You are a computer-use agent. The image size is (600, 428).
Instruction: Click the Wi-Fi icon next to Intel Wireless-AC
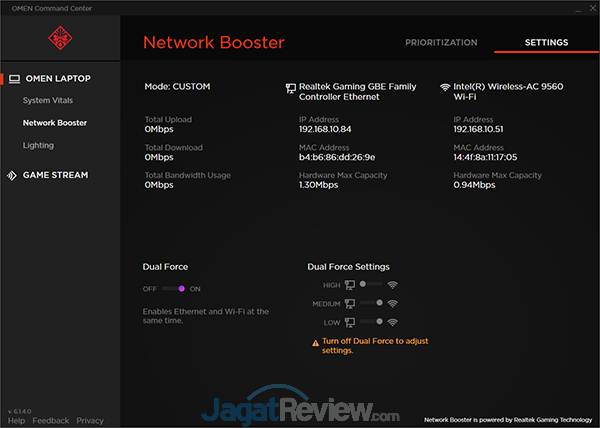pyautogui.click(x=445, y=87)
